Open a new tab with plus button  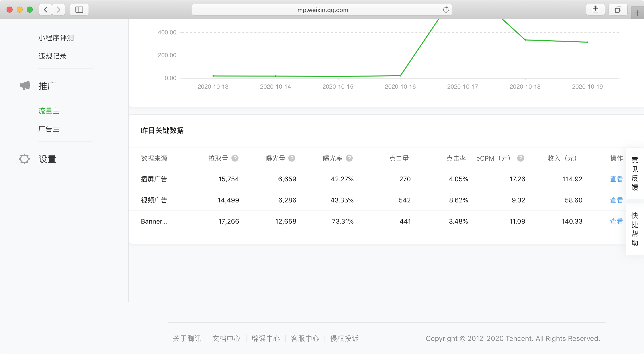[x=637, y=13]
